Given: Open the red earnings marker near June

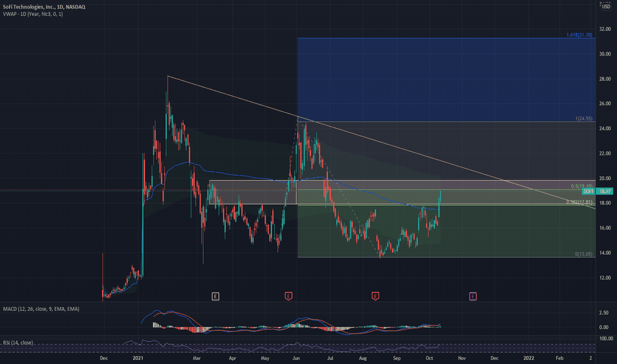Looking at the screenshot, I should click(x=289, y=296).
